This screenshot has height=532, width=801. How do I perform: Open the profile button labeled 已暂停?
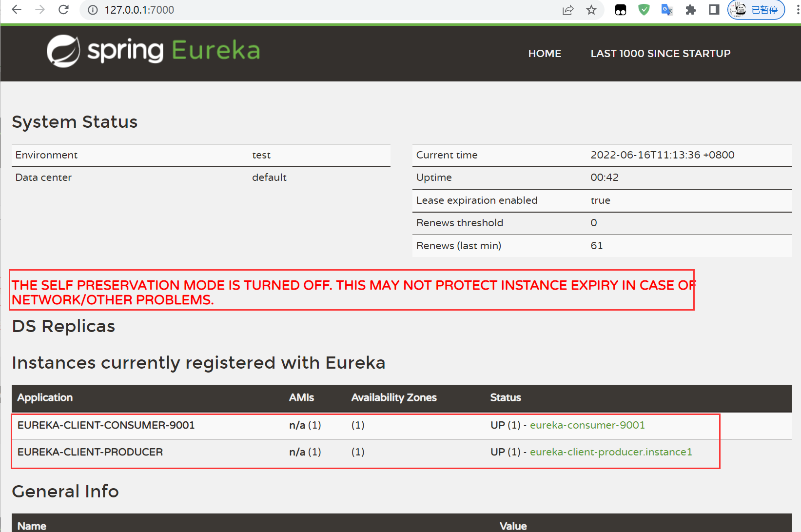pos(756,10)
